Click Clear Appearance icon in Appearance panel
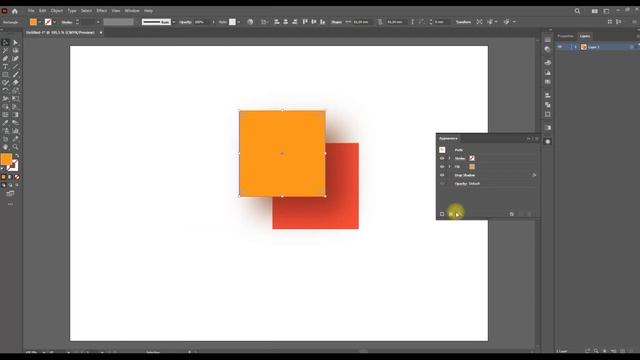 511,214
